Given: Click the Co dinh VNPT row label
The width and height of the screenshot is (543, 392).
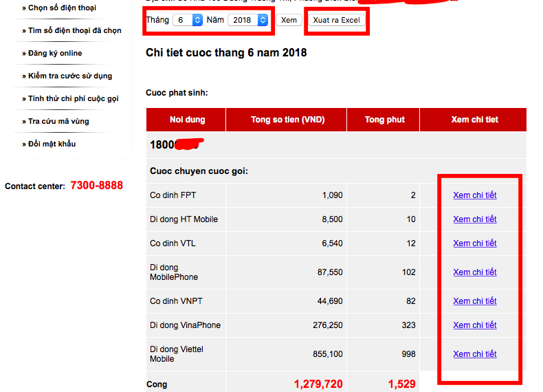Looking at the screenshot, I should pos(176,301).
